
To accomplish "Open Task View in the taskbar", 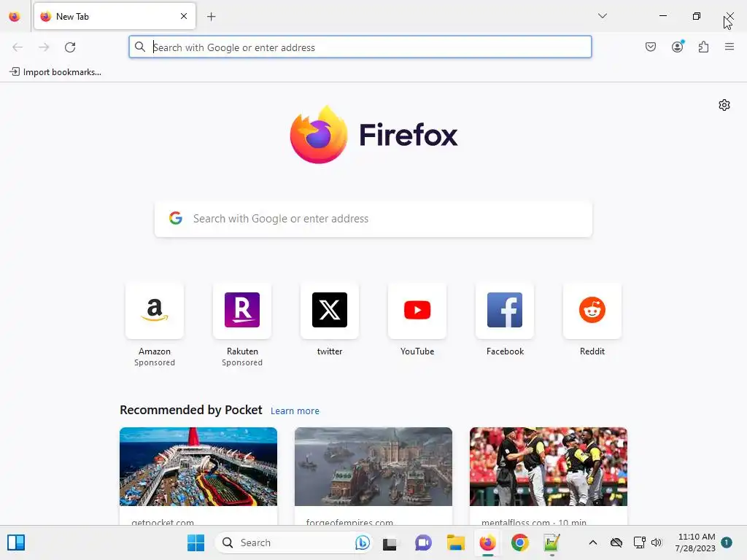I will [x=390, y=542].
